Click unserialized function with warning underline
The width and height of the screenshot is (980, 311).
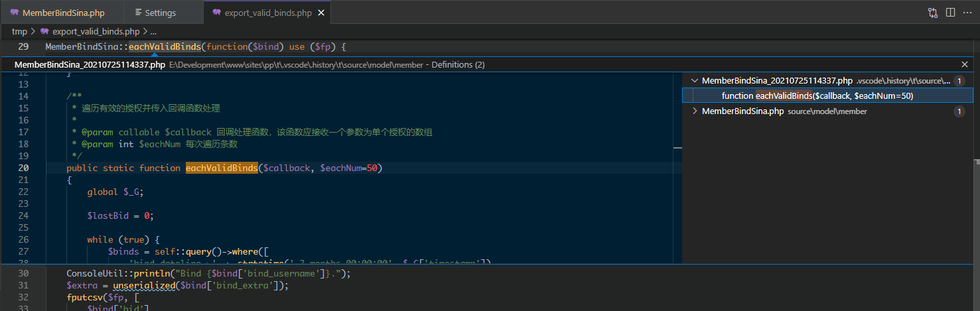[144, 286]
